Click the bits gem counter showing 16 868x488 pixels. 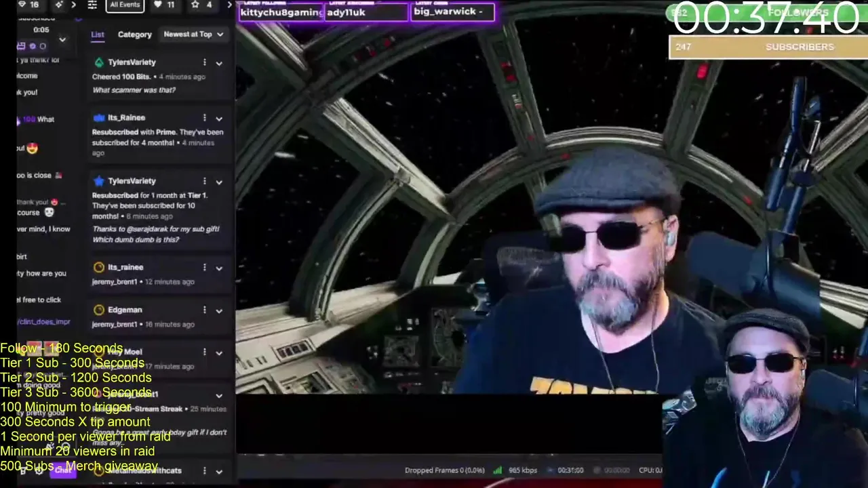(x=28, y=5)
